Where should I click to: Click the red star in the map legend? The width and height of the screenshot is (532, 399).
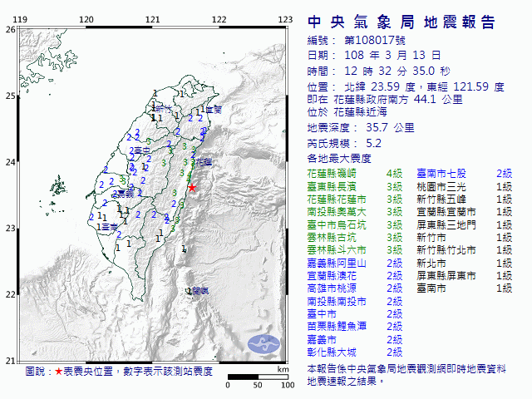click(58, 372)
